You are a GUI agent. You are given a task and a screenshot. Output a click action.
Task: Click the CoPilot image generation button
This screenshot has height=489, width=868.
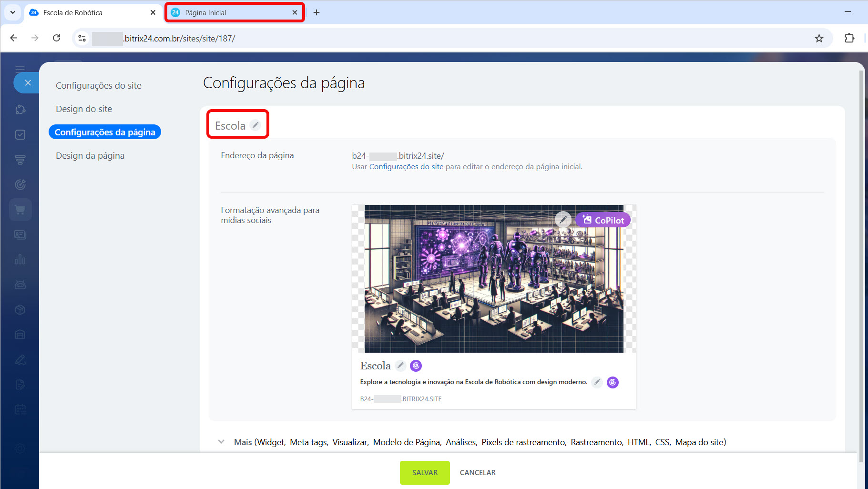pos(603,220)
